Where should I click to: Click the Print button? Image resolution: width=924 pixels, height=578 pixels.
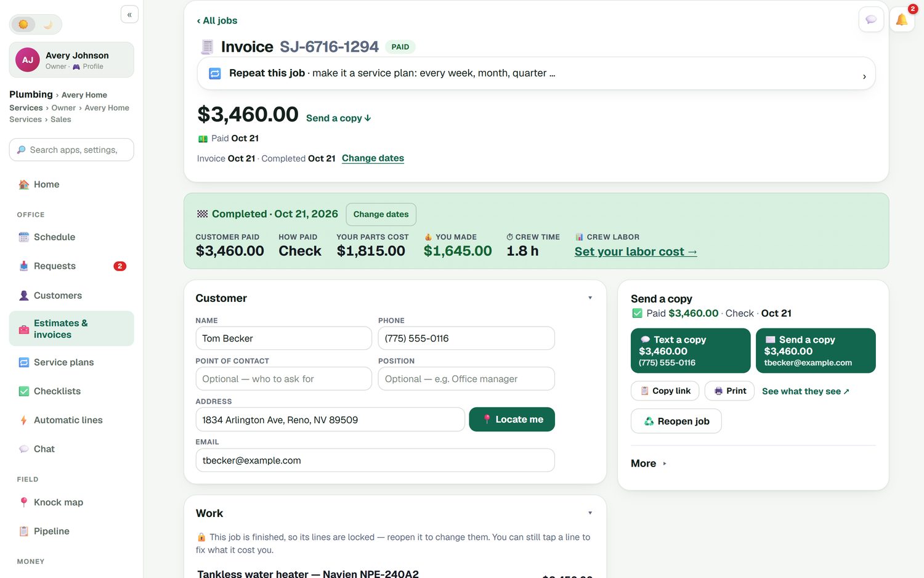tap(729, 391)
